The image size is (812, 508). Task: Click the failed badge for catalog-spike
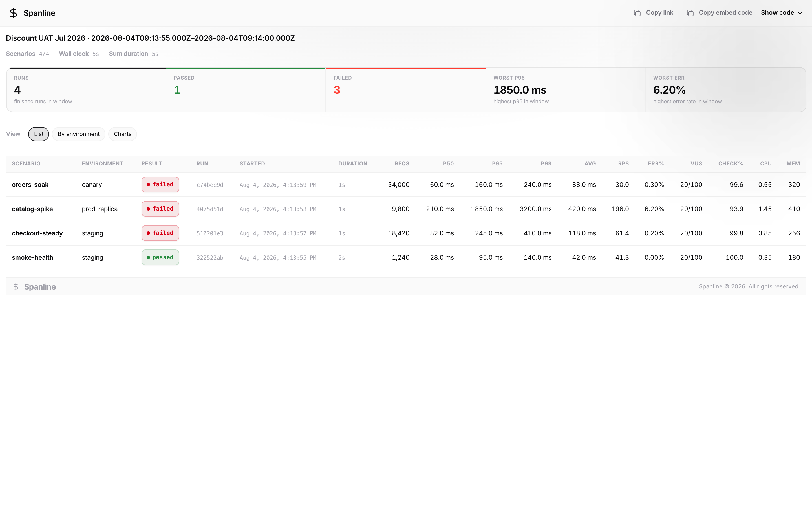[x=160, y=209]
